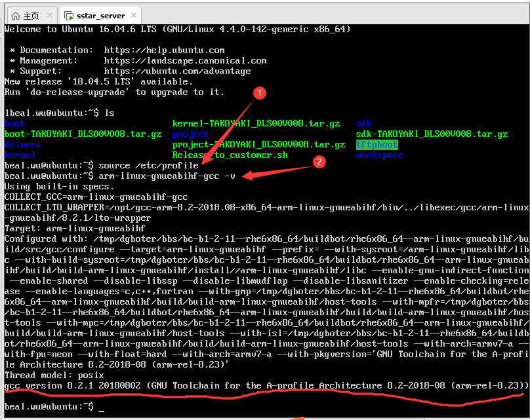Click the https://ubuntu.com/advantage support URL
Image resolution: width=530 pixels, height=420 pixels.
point(178,71)
